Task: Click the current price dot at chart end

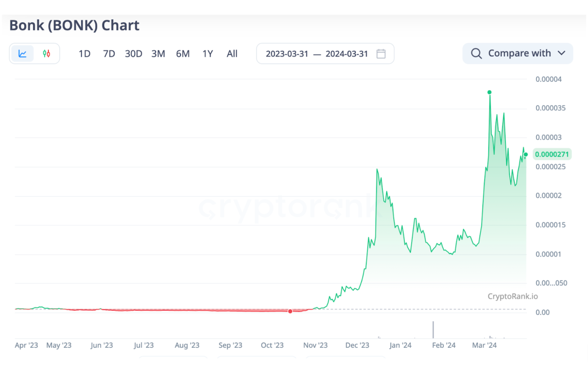Action: (x=526, y=154)
